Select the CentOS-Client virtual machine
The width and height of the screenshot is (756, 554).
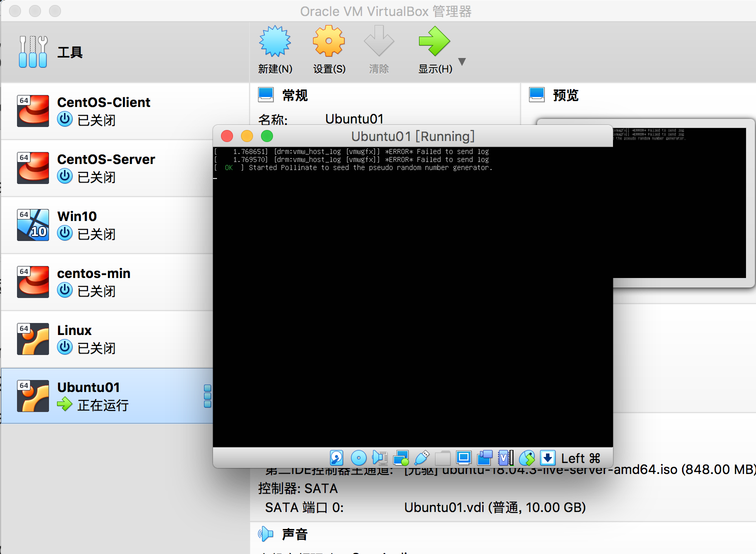click(x=107, y=111)
